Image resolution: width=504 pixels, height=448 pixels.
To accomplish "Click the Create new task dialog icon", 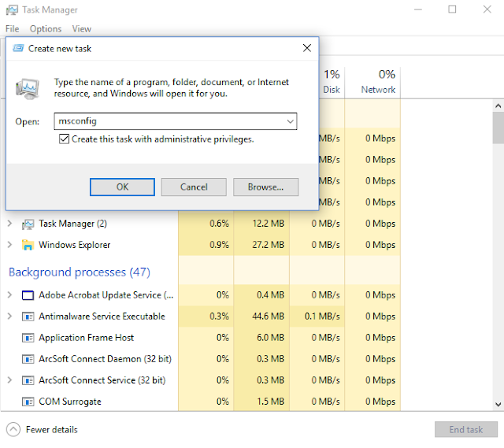I will (18, 49).
